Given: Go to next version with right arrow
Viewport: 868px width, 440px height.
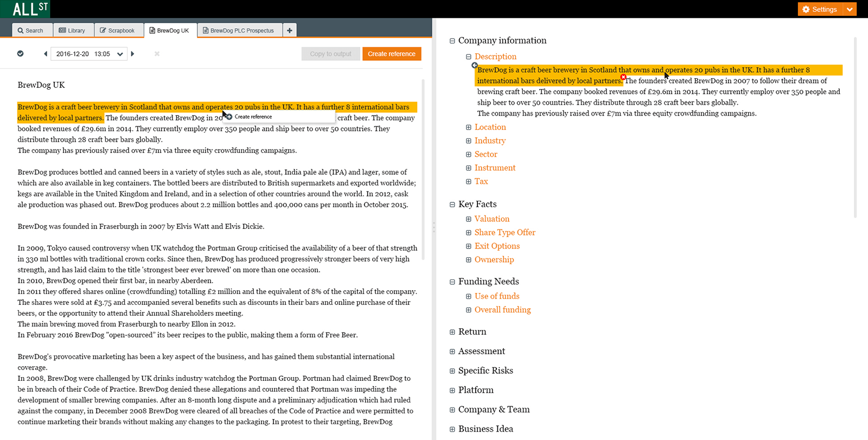Looking at the screenshot, I should tap(132, 54).
